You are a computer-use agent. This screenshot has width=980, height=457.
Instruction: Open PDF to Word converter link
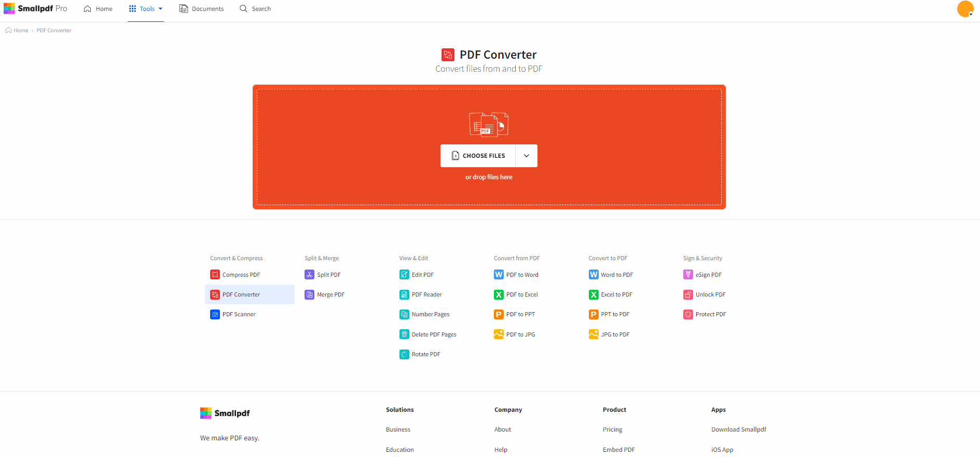[x=522, y=275]
